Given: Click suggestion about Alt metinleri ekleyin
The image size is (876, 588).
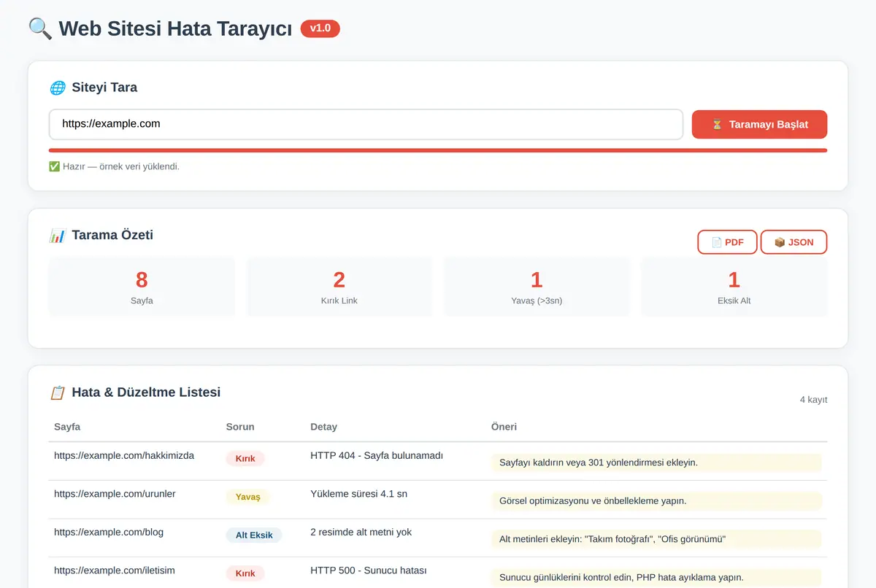Looking at the screenshot, I should point(656,539).
